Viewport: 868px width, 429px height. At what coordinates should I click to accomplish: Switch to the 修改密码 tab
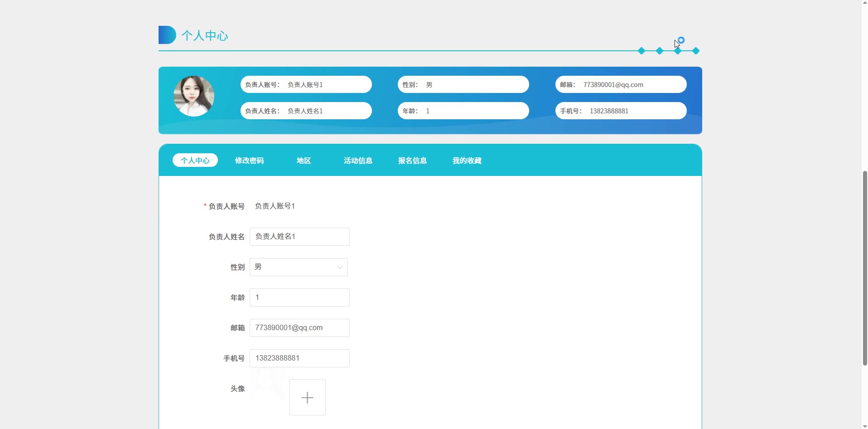click(x=249, y=161)
